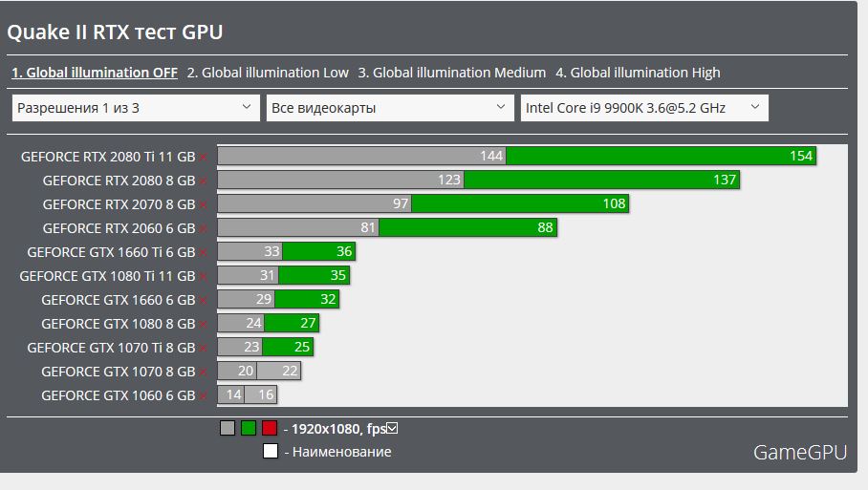The width and height of the screenshot is (868, 490).
Task: Remove GEFORCE RTX 2080 8 GB via red x
Action: point(204,181)
